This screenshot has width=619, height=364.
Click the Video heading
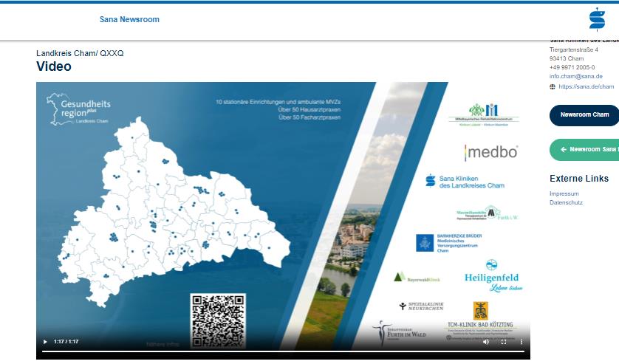54,66
